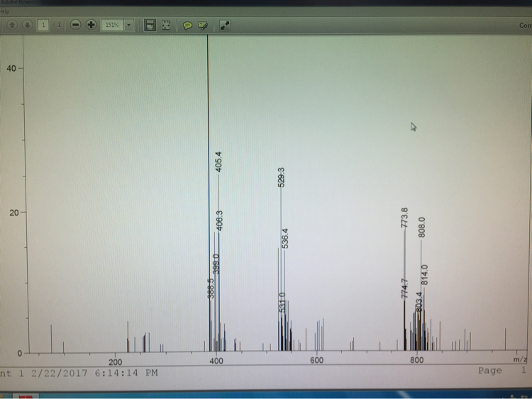This screenshot has width=532, height=399.
Task: Click the x-axis 800 tick label
Action: point(416,360)
